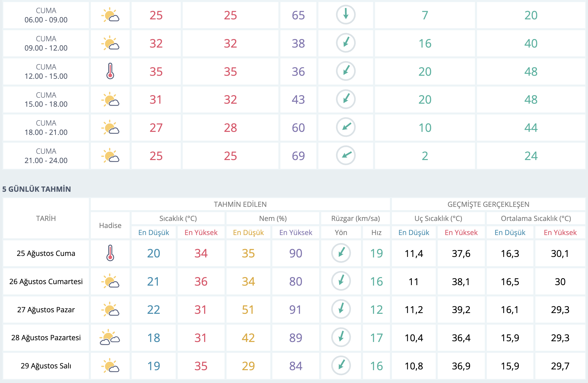Image resolution: width=588 pixels, height=383 pixels.
Task: Click partly cloudy icon for Cuma 09.00 - 12.00
Action: [x=110, y=43]
